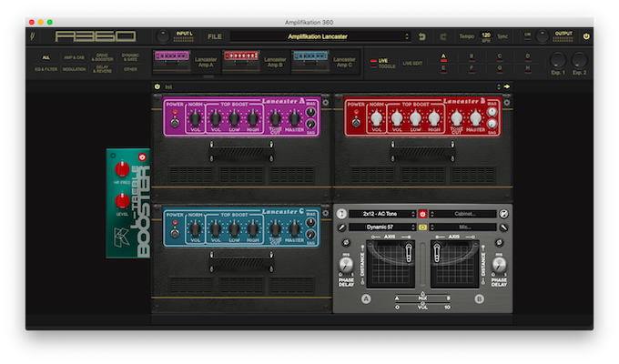Click the Lancaster A MASTER knob
Screen dimensions: 619x364
click(294, 117)
